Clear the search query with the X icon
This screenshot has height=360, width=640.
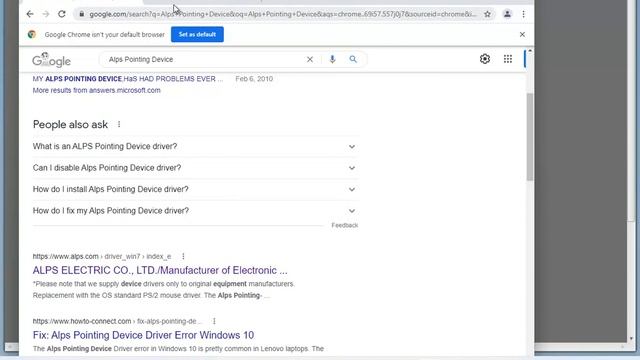point(310,59)
